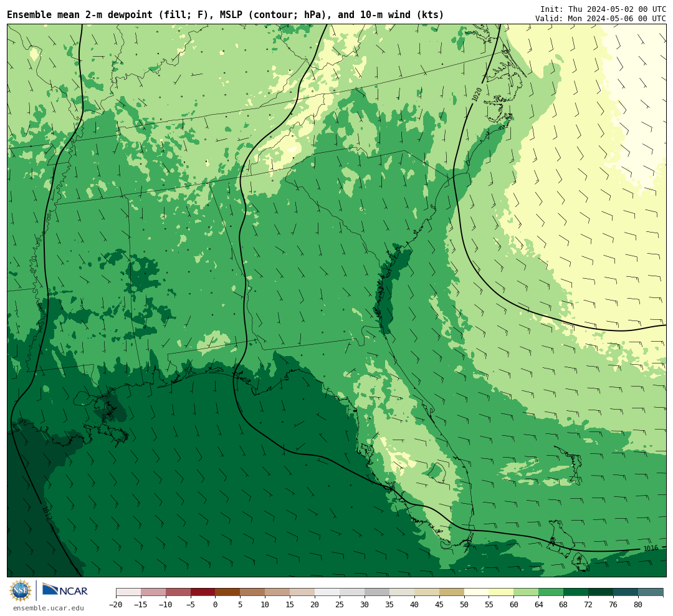Click the 55 colorbar tick label
The height and width of the screenshot is (616, 673).
point(489,604)
